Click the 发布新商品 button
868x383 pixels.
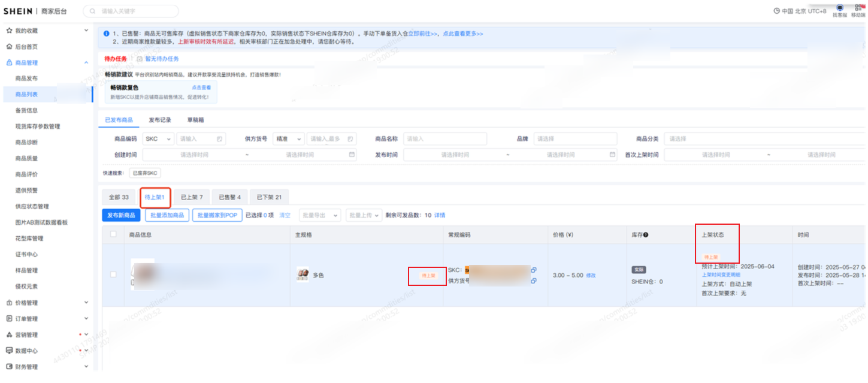click(121, 215)
